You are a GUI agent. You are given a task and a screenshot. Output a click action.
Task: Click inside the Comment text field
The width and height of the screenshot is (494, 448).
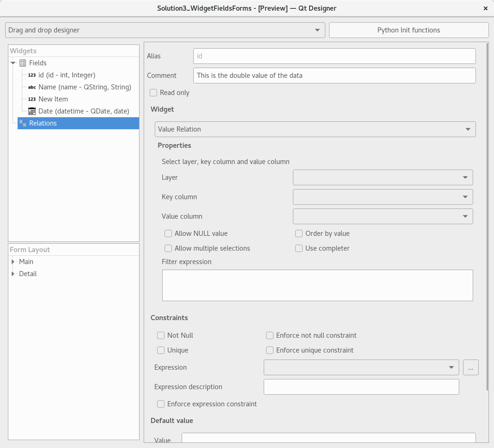coord(334,76)
